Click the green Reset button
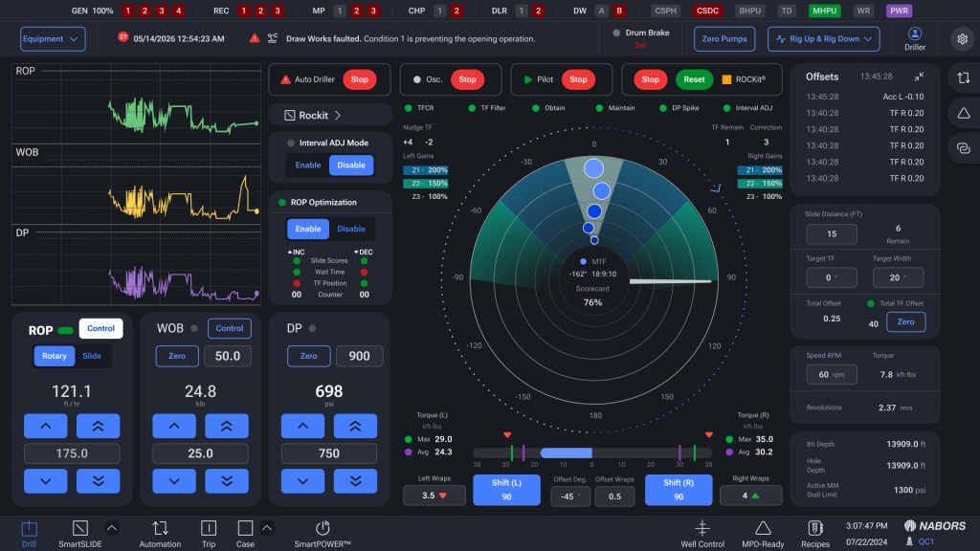The height and width of the screenshot is (551, 980). [x=694, y=79]
